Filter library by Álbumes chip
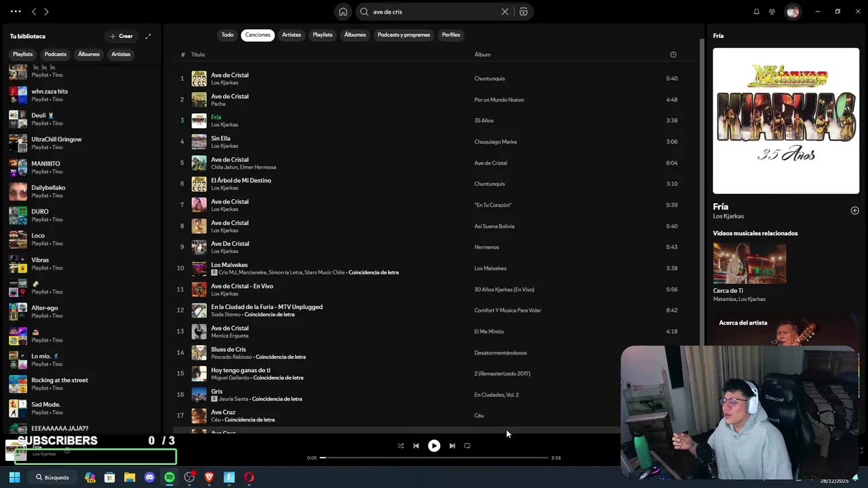This screenshot has width=868, height=488. tap(89, 54)
